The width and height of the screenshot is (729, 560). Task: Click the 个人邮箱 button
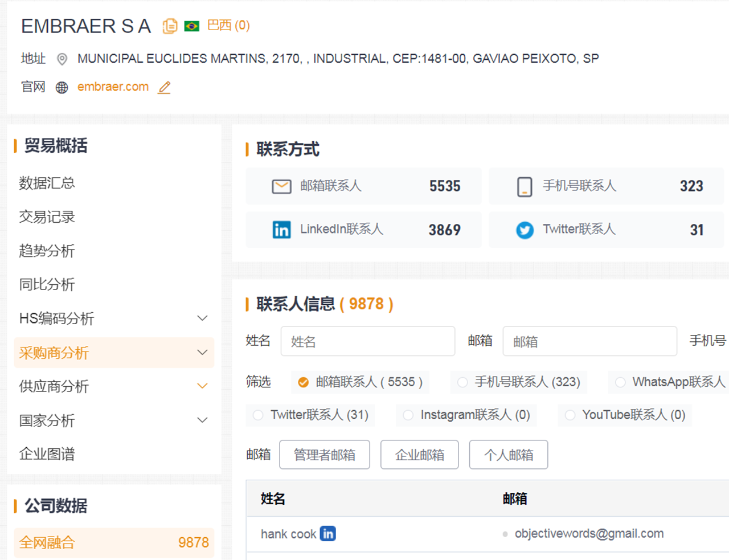509,455
